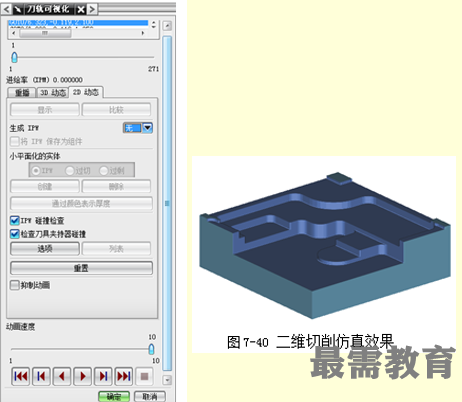
Task: Click the 比较 button
Action: click(x=116, y=110)
